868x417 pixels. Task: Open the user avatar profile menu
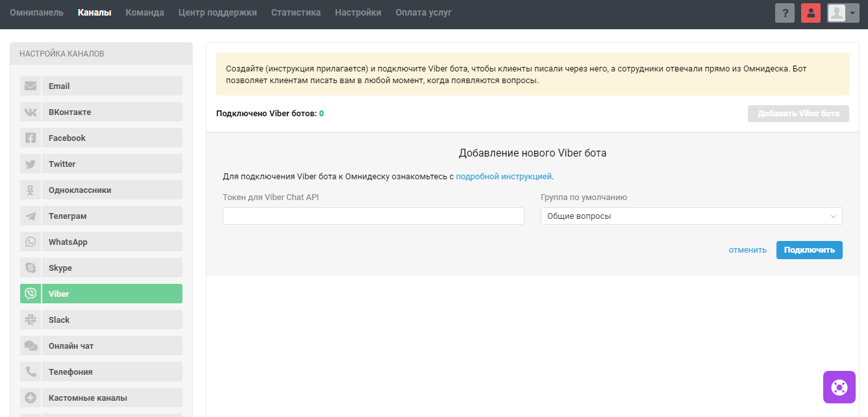pos(843,13)
